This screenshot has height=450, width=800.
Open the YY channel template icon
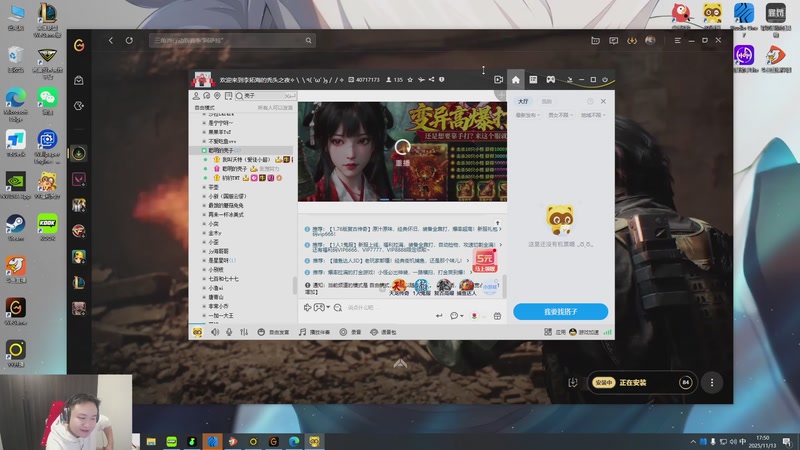pyautogui.click(x=533, y=80)
